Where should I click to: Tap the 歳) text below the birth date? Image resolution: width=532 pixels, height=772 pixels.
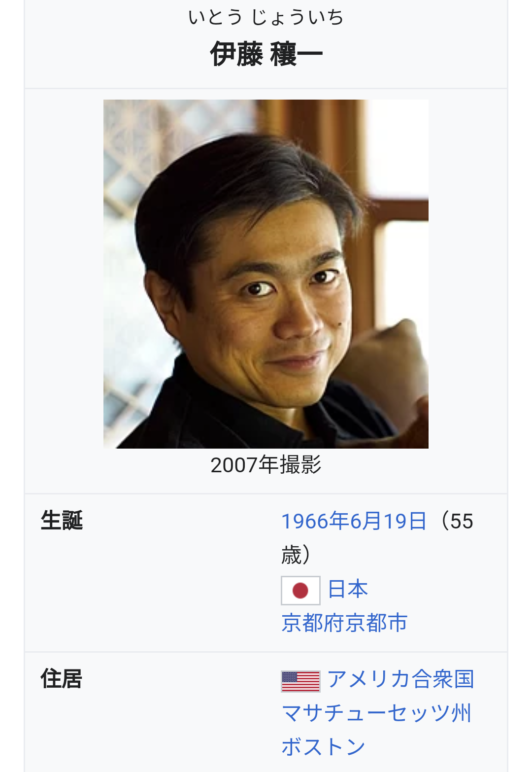click(x=296, y=555)
